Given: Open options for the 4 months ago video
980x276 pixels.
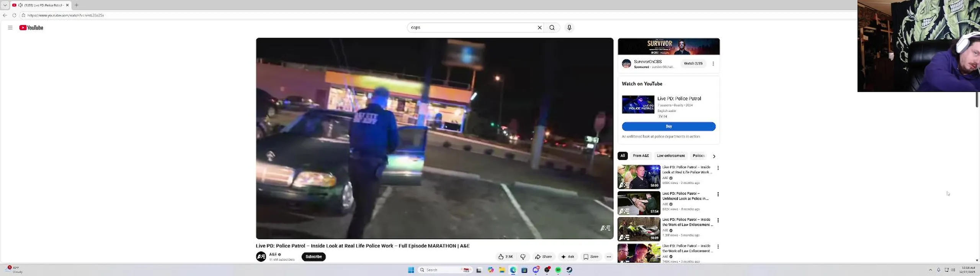Looking at the screenshot, I should [718, 194].
